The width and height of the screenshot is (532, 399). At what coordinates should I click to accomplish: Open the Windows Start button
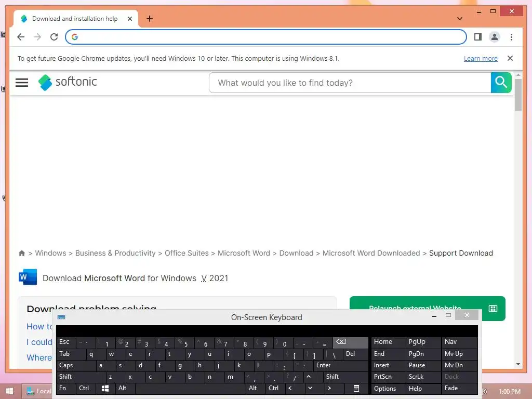pos(9,391)
